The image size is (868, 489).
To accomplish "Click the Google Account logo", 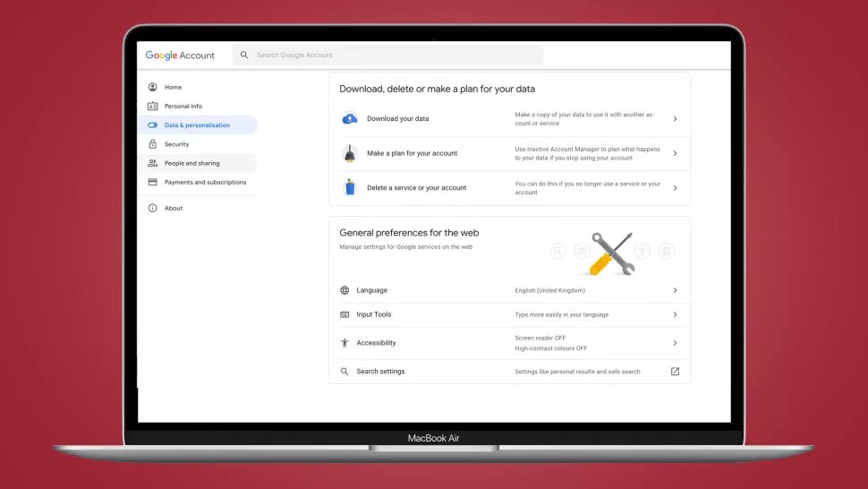I will click(x=180, y=56).
